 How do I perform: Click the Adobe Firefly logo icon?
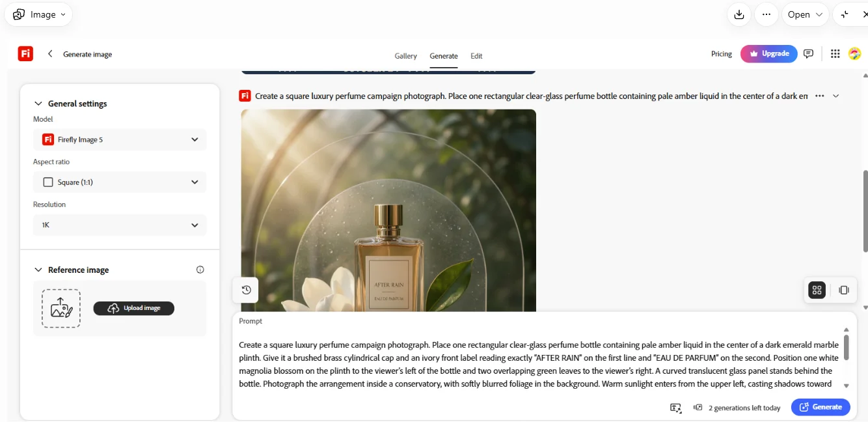coord(25,54)
